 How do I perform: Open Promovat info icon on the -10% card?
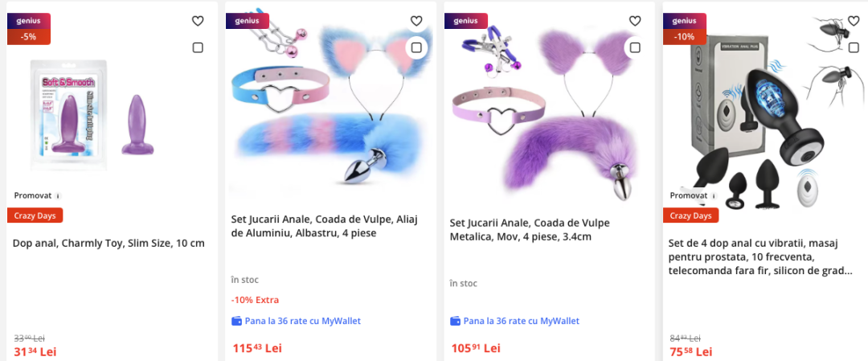point(714,195)
